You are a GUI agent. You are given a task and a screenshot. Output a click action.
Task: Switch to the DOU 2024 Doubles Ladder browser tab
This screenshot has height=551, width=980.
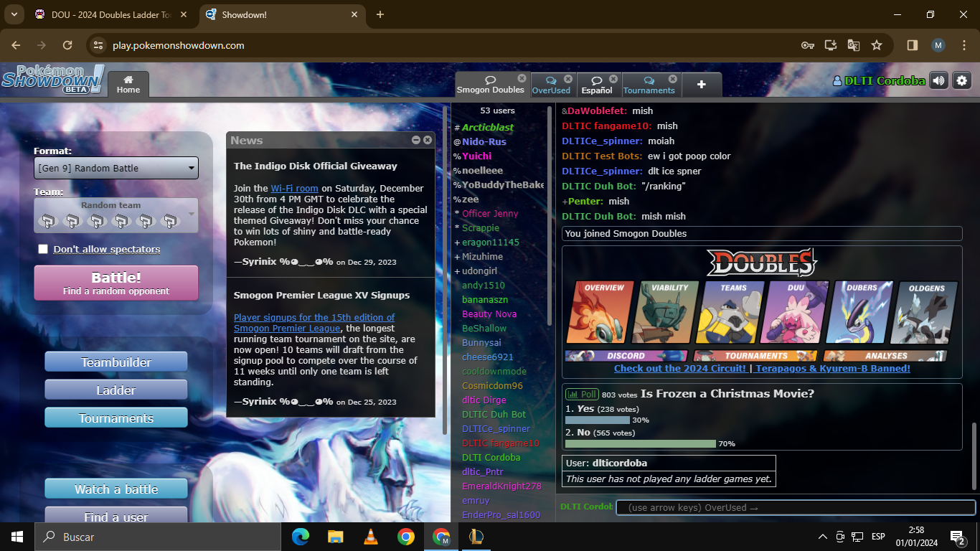point(111,14)
